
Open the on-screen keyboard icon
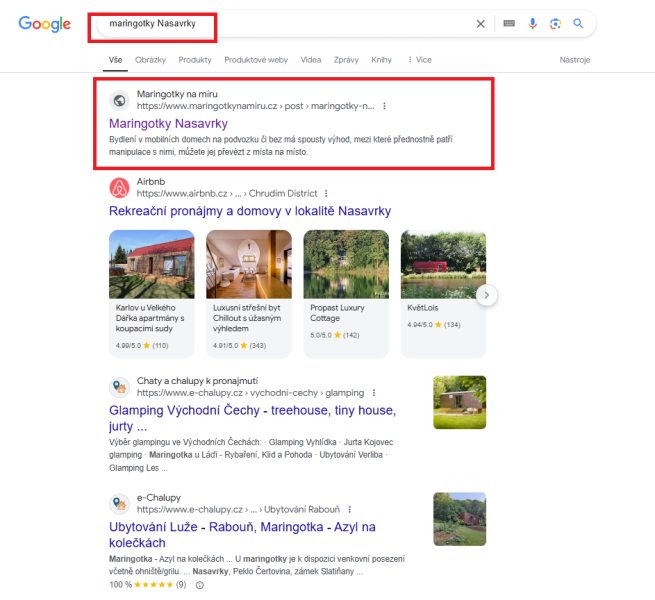[x=509, y=23]
